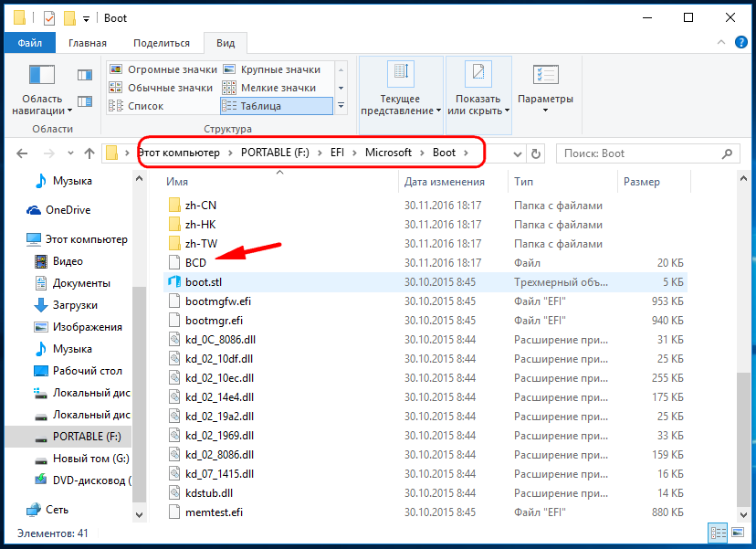Refresh the Boot folder view
This screenshot has width=756, height=549.
(536, 153)
